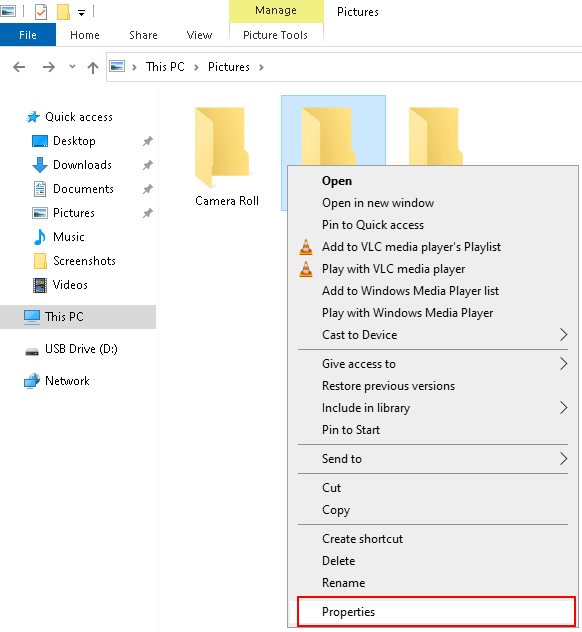Open Documents in the navigation pane
582x632 pixels.
[73, 189]
